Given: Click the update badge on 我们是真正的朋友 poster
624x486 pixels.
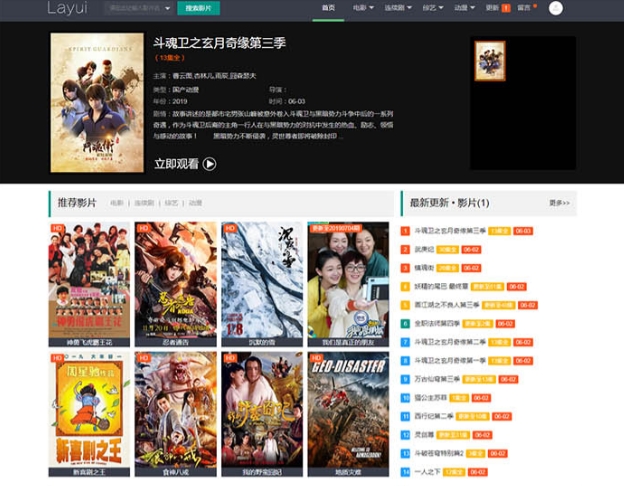Looking at the screenshot, I should 335,228.
